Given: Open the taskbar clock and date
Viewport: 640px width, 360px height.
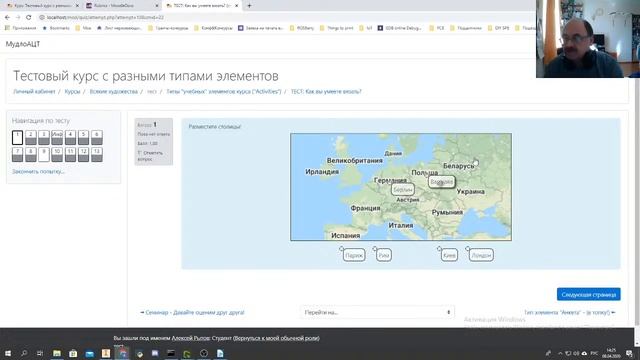Looking at the screenshot, I should [x=611, y=353].
